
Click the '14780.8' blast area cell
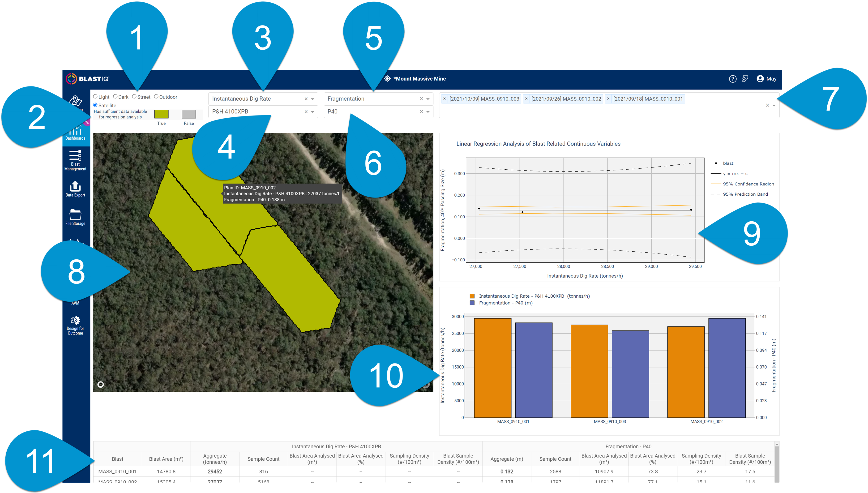(166, 472)
